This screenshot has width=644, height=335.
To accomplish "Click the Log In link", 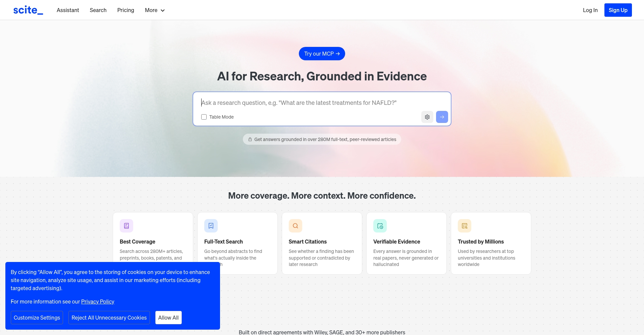I will point(590,10).
